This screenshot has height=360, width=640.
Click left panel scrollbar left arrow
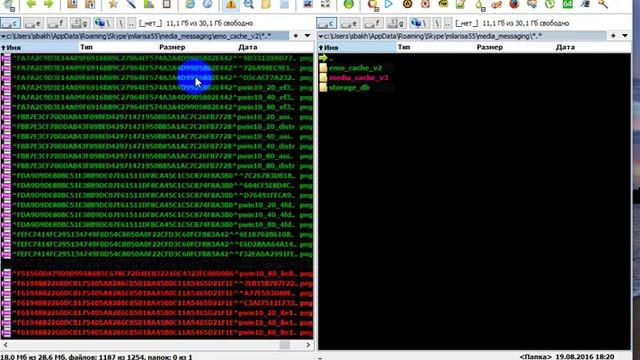pyautogui.click(x=6, y=345)
